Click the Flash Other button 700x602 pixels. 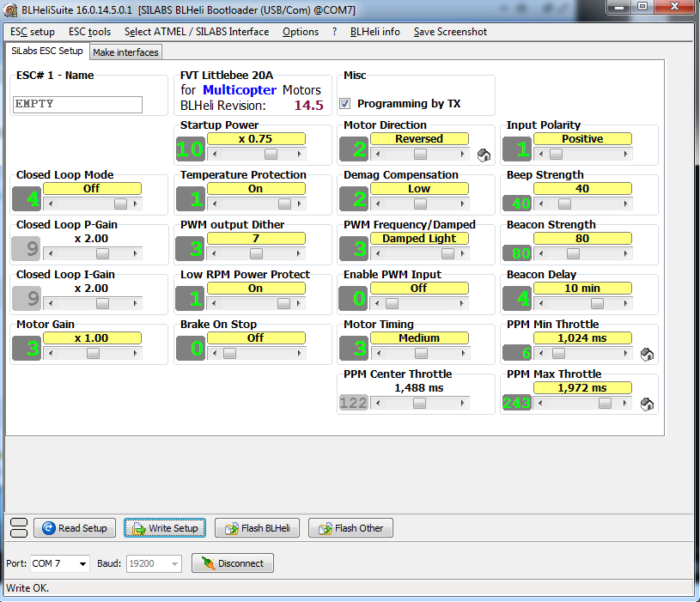350,528
